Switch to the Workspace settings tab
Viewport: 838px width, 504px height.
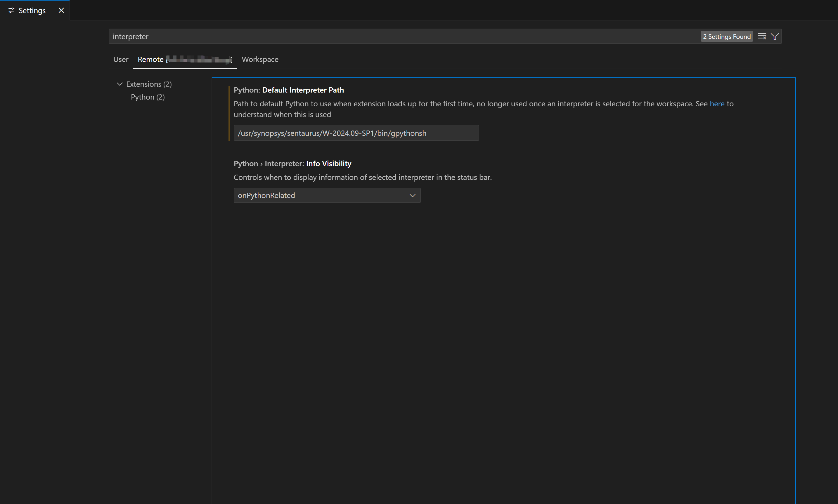click(x=260, y=59)
